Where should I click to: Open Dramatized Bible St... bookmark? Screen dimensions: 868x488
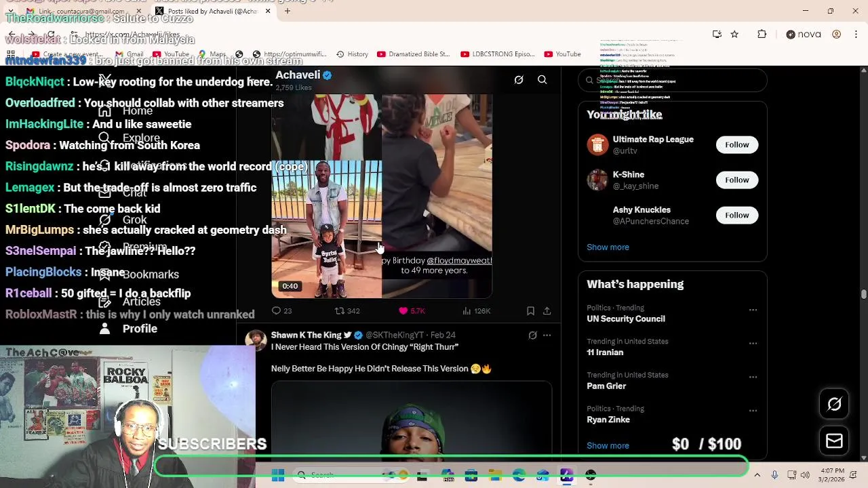(413, 54)
